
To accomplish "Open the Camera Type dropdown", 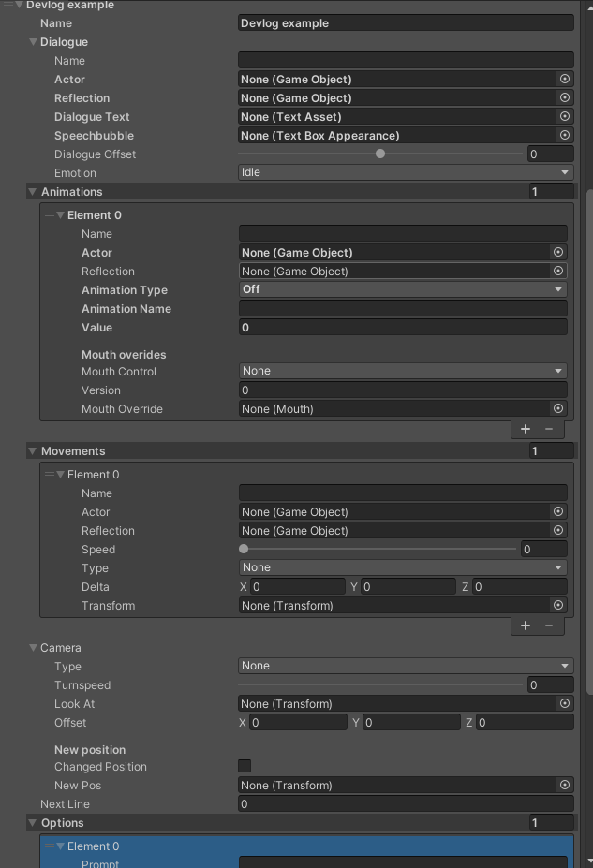I will click(406, 666).
